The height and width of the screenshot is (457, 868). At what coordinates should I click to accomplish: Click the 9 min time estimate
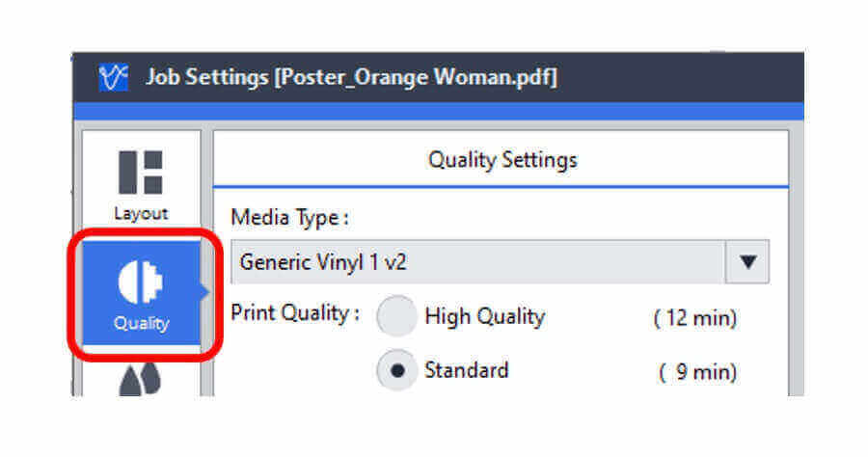(697, 372)
